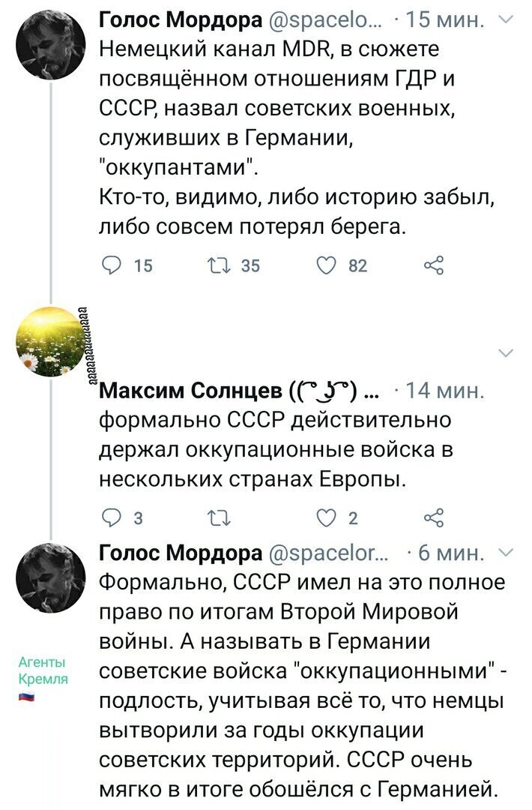Like Максим Солнцев's tweet with 2 likes
The width and height of the screenshot is (532, 810).
[327, 517]
